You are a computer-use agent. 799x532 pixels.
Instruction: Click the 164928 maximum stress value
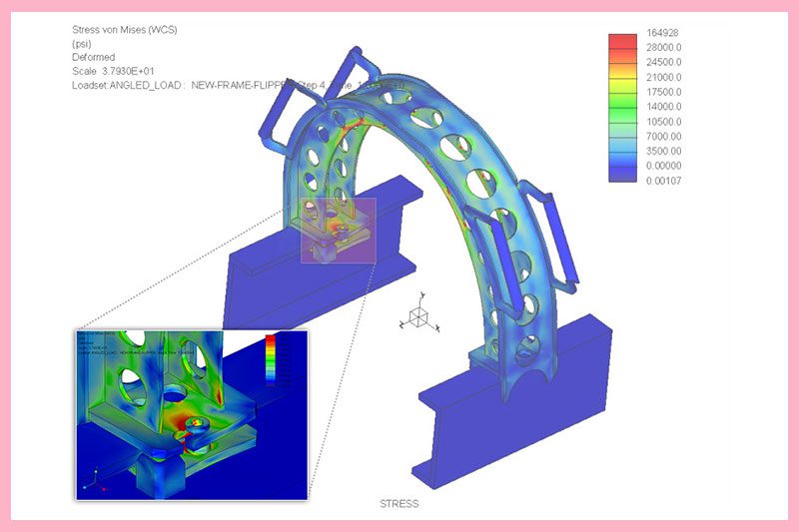point(662,33)
